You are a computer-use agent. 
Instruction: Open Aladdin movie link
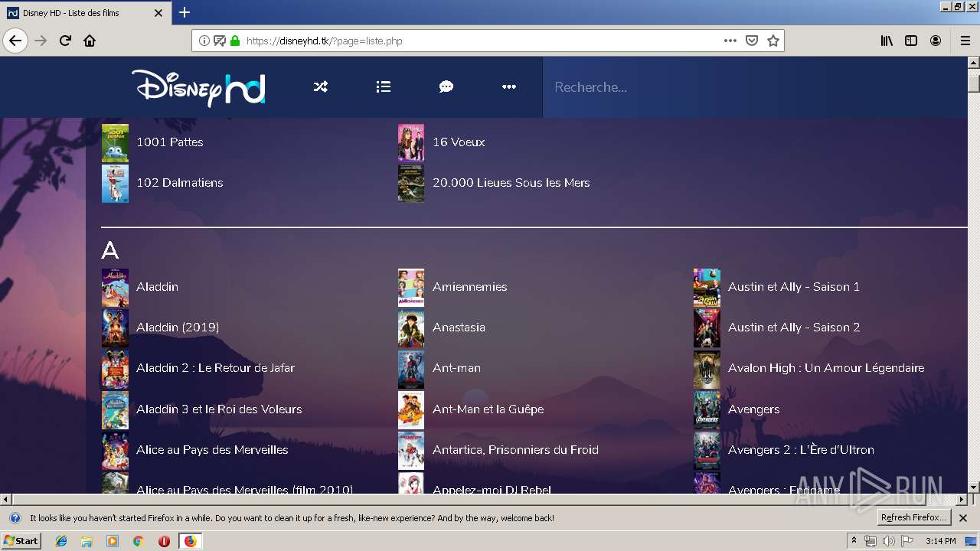pos(157,286)
